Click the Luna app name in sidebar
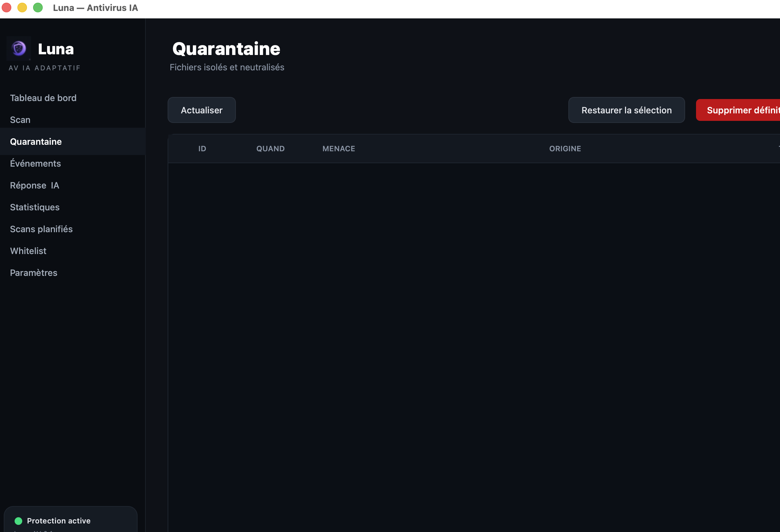This screenshot has height=532, width=780. coord(56,49)
